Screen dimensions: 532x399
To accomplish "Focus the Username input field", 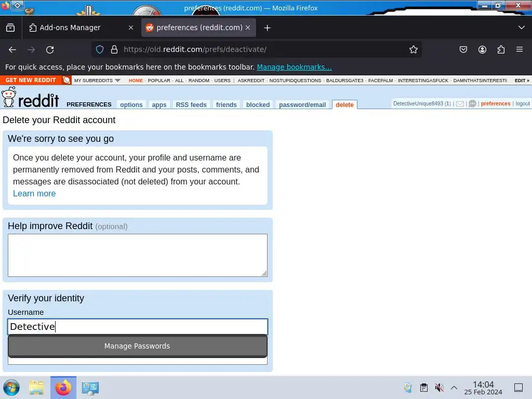I will 137,326.
